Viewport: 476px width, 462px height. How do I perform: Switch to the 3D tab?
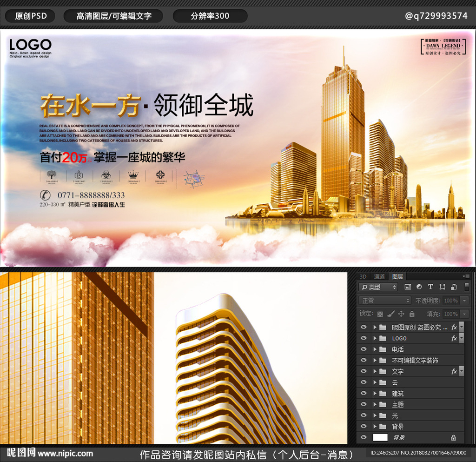tap(363, 276)
